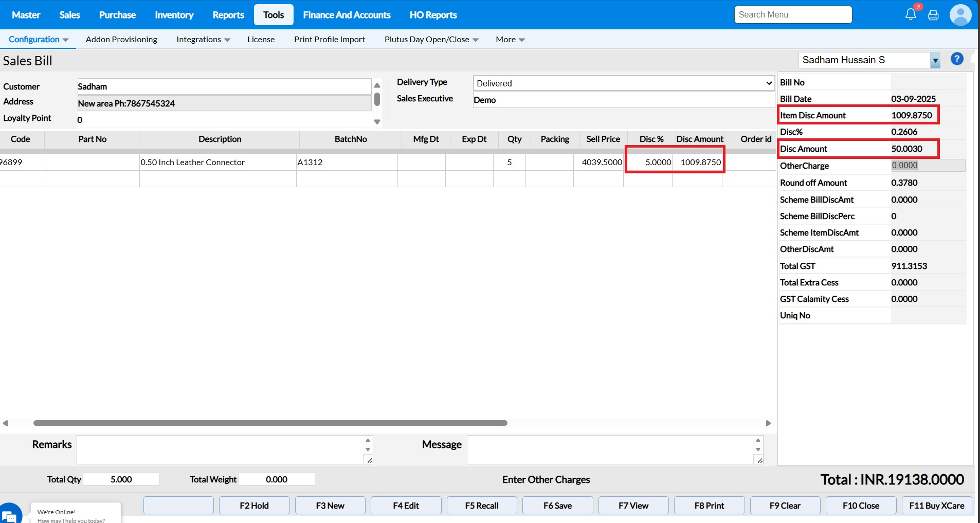The image size is (980, 523).
Task: Click the F8 Print button
Action: coord(709,506)
